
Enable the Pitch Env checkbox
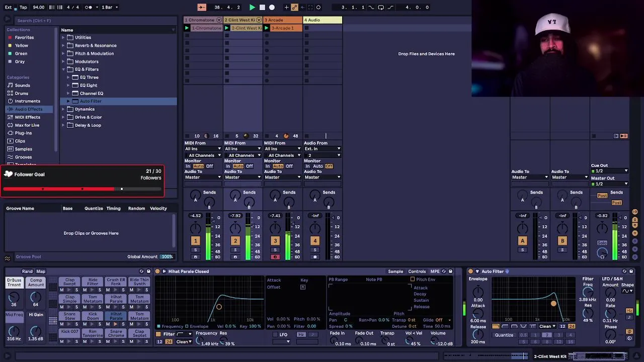click(x=413, y=280)
